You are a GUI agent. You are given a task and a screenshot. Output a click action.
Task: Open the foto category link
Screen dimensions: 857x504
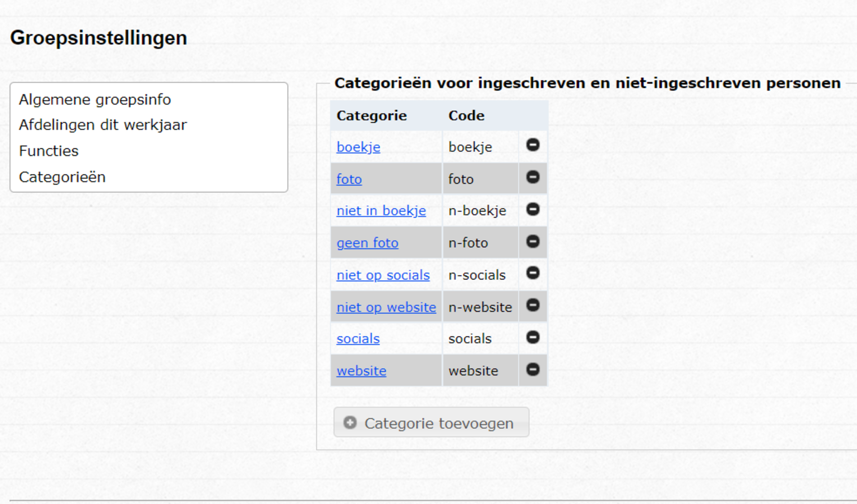coord(349,179)
